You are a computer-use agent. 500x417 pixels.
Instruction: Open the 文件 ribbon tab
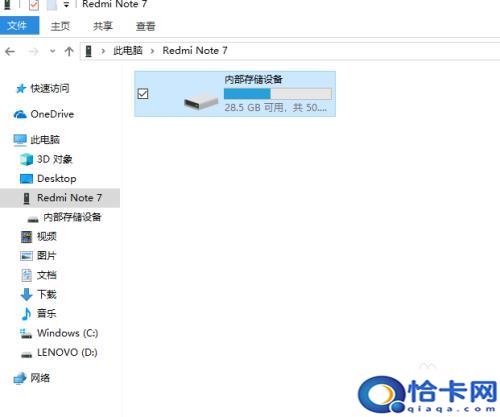pyautogui.click(x=19, y=25)
